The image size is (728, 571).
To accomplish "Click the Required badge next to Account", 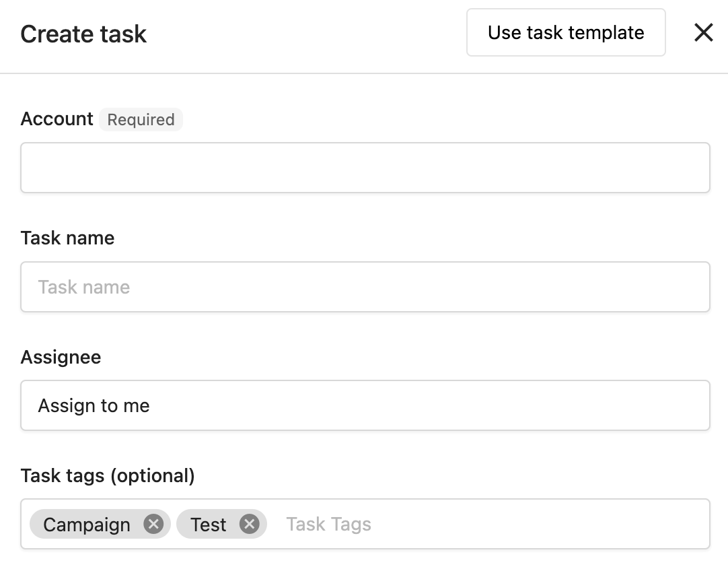I will tap(141, 119).
